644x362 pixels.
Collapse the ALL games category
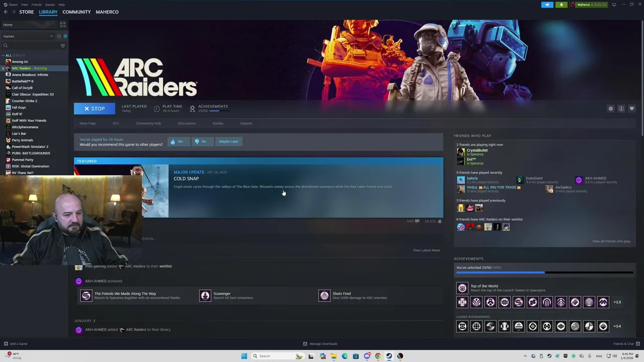tap(4, 55)
